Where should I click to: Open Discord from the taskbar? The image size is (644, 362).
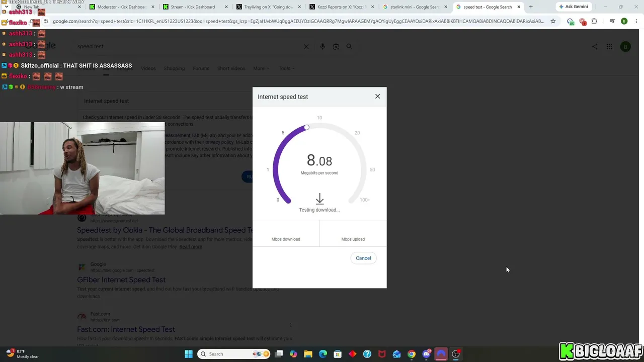click(427, 354)
